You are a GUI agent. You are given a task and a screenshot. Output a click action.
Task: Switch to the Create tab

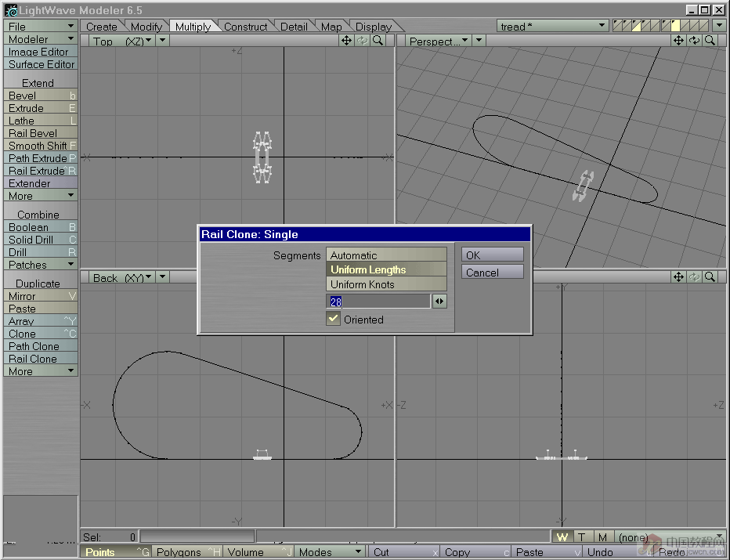(102, 27)
